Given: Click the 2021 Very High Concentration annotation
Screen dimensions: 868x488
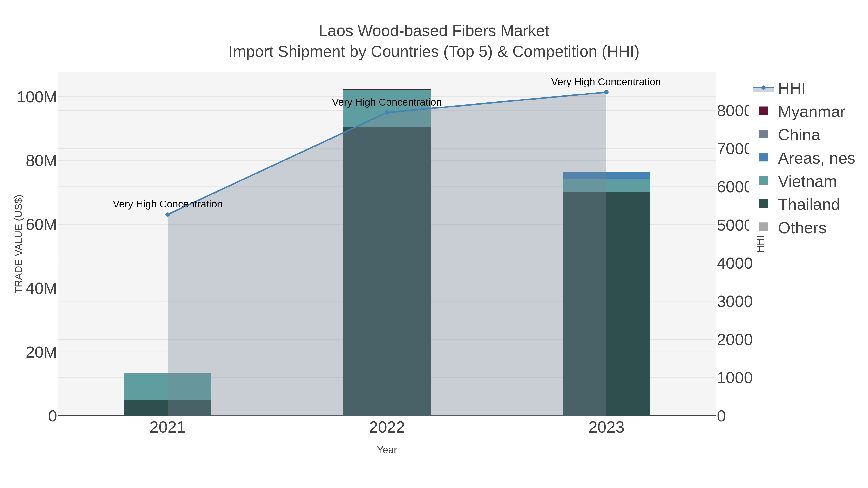Looking at the screenshot, I should [168, 204].
